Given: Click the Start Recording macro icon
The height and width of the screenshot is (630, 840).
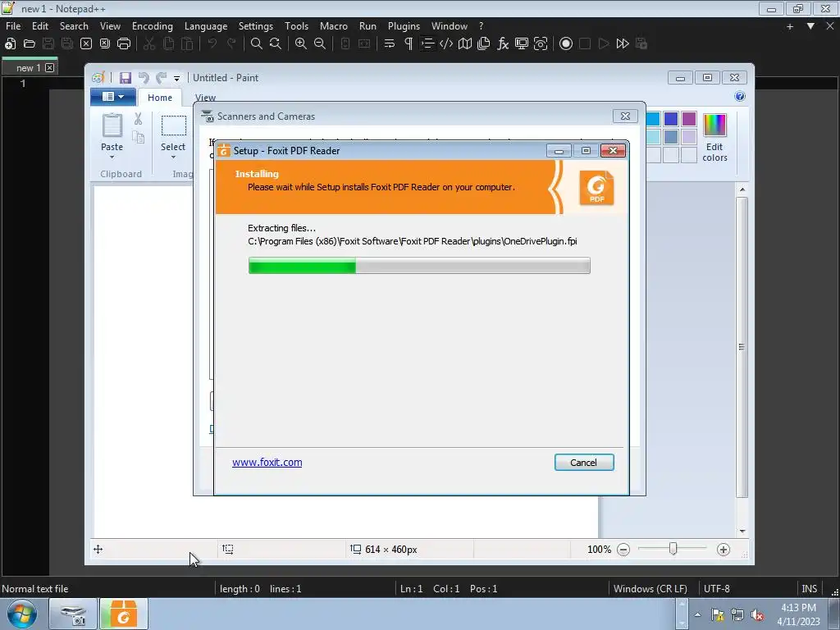Looking at the screenshot, I should 566,44.
